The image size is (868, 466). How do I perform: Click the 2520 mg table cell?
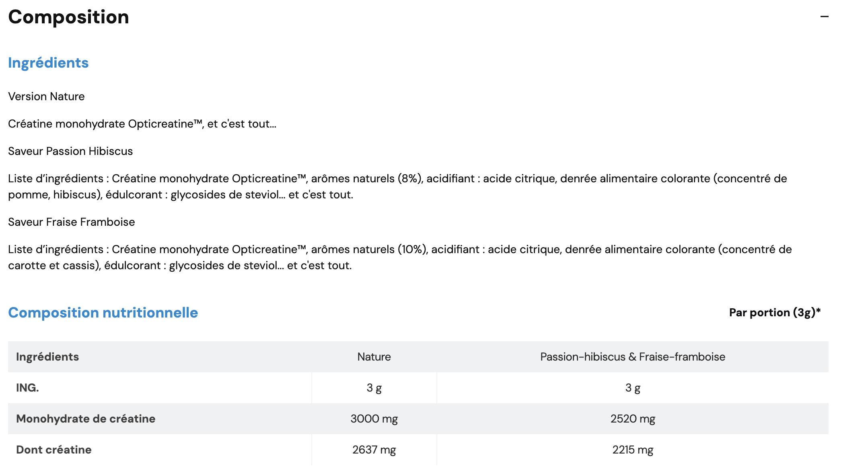(633, 419)
